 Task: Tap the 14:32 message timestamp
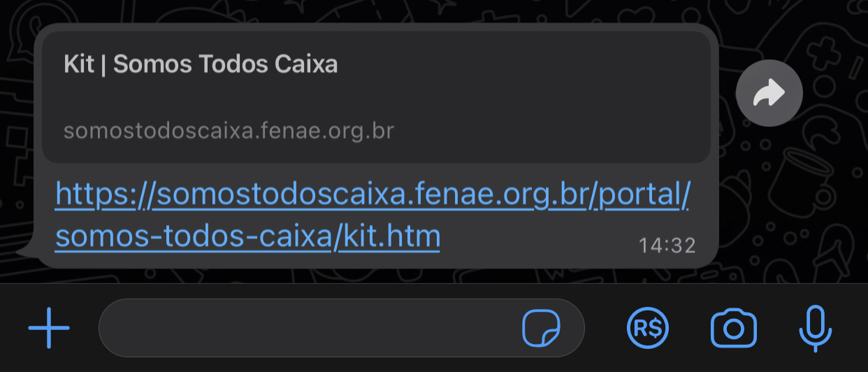point(667,245)
